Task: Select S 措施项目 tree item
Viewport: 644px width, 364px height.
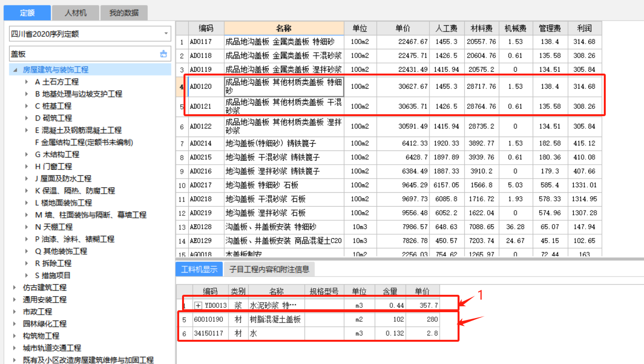Action: [53, 275]
